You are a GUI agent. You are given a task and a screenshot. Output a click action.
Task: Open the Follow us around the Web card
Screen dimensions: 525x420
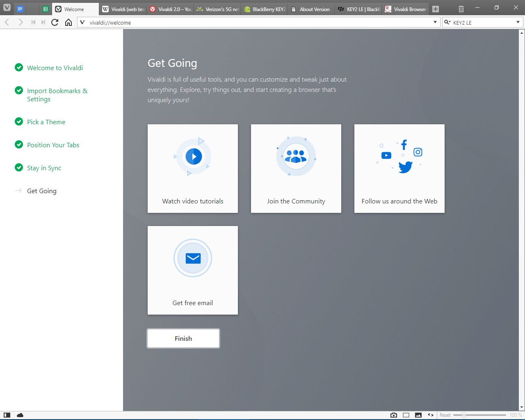(399, 169)
